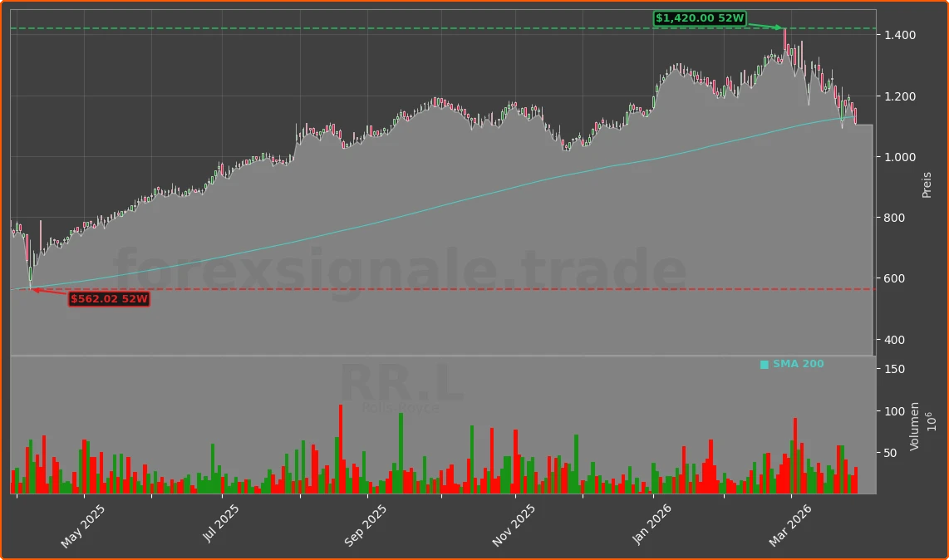Click the SMA 200 cyan legend swatch
This screenshot has width=949, height=560.
pyautogui.click(x=764, y=365)
